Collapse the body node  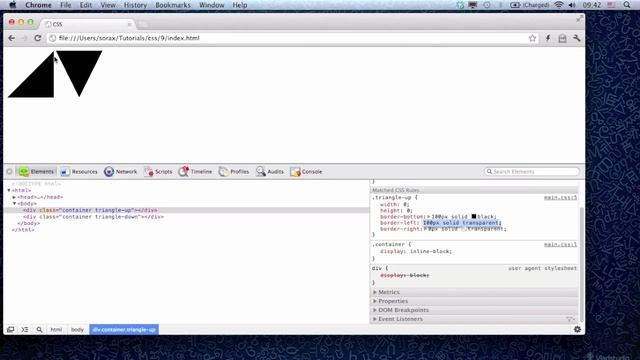coord(14,203)
